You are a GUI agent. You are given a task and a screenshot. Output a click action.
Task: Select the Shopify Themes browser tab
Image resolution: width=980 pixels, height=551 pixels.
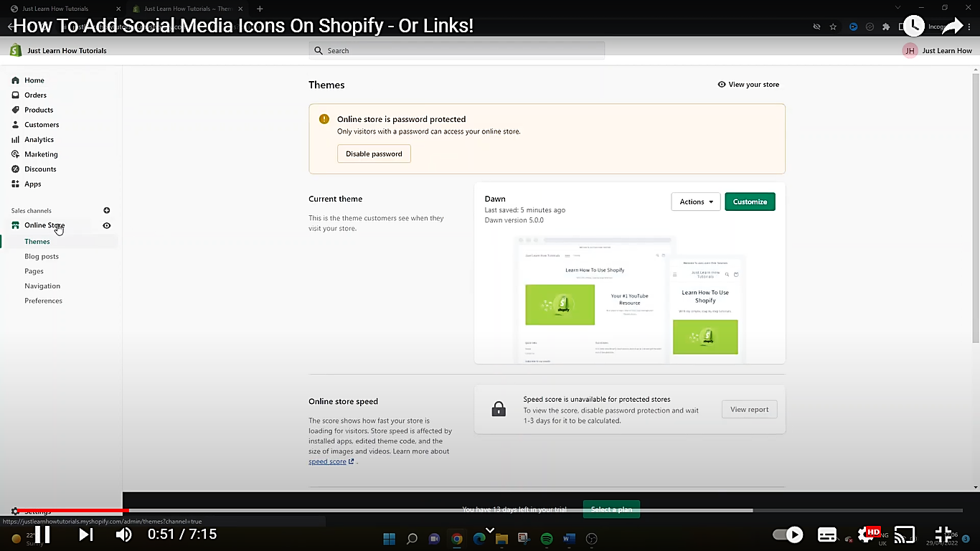tap(188, 9)
